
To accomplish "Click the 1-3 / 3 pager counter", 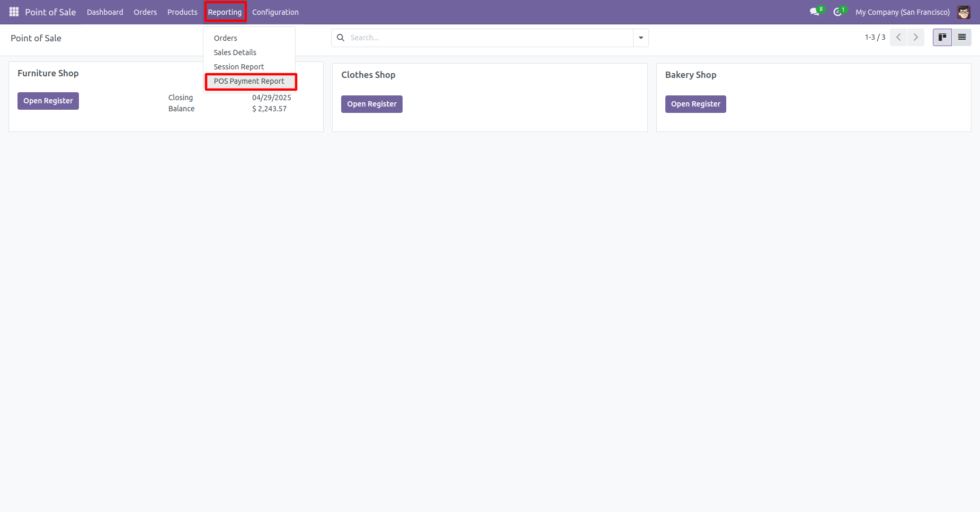I will [x=875, y=37].
